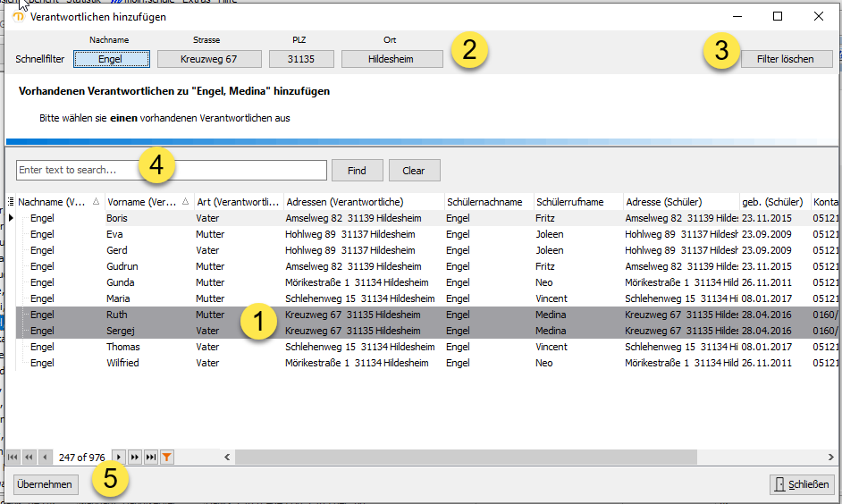842x504 pixels.
Task: Sort by Nachname column header
Action: coord(52,202)
